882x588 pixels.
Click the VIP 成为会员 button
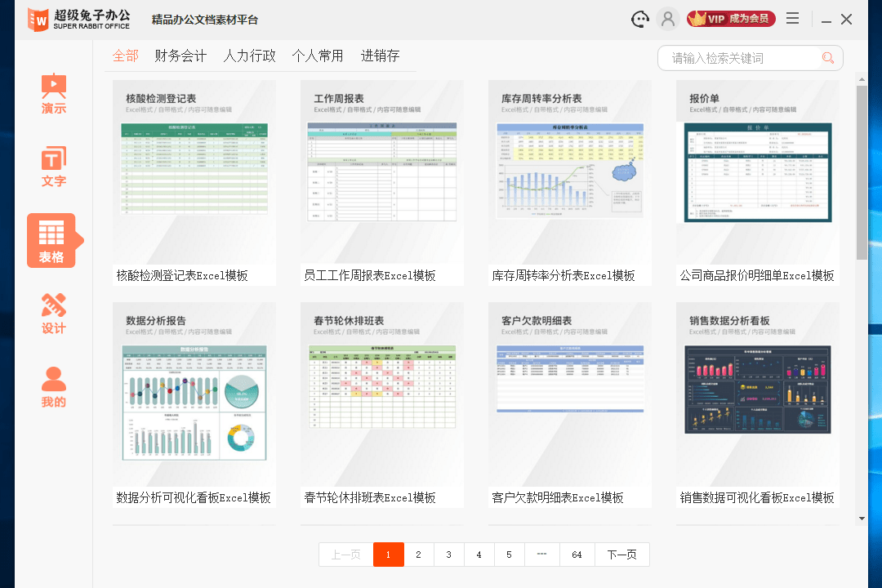(x=731, y=18)
